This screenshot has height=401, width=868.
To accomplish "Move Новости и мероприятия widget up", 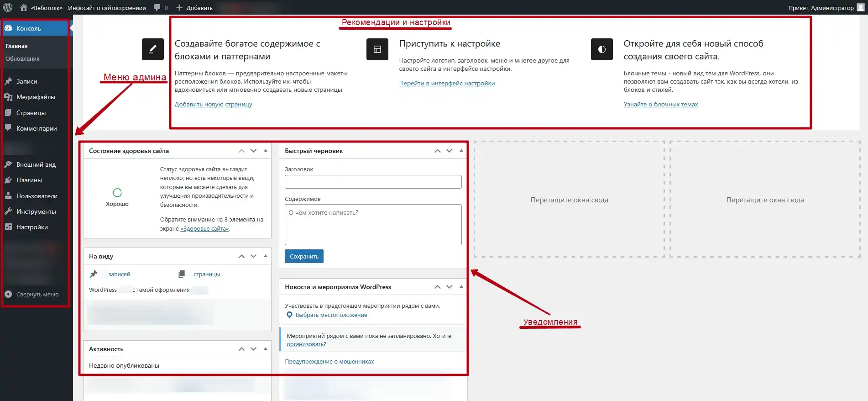I will pos(437,287).
